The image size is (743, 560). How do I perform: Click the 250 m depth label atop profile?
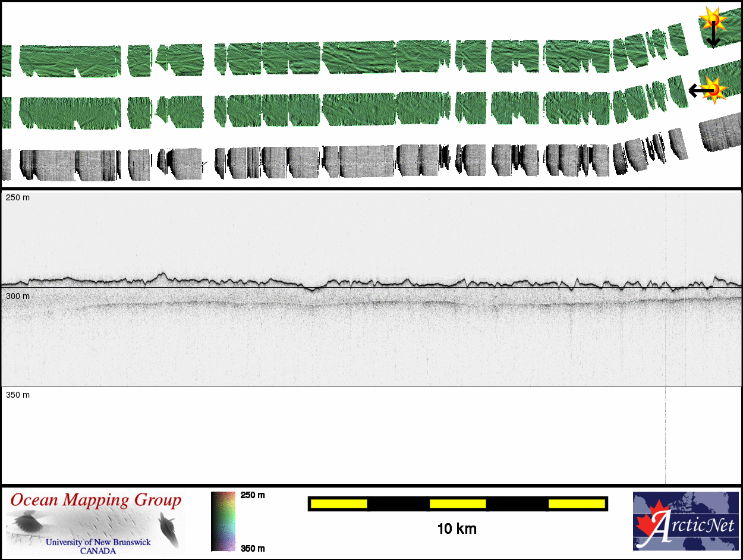point(17,197)
